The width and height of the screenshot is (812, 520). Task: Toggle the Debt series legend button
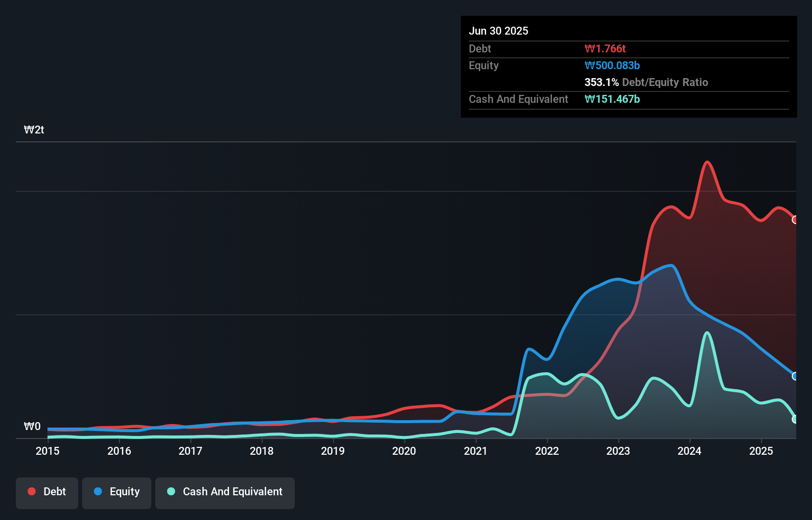tap(47, 493)
